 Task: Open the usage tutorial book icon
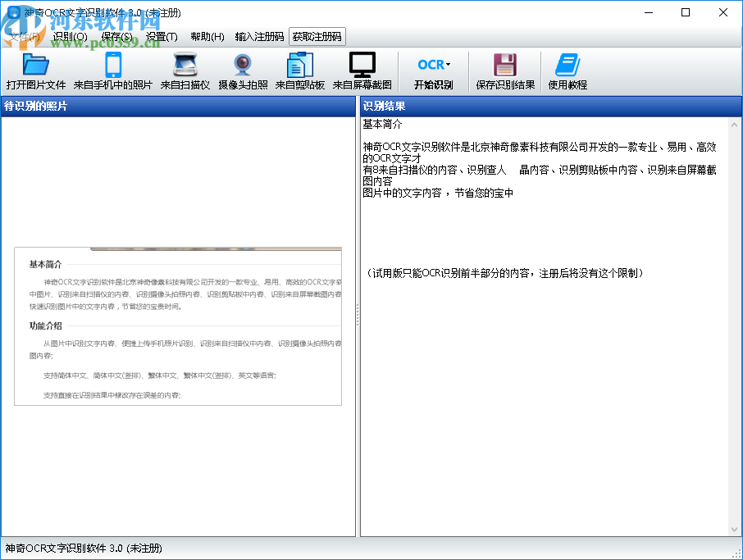click(x=568, y=65)
